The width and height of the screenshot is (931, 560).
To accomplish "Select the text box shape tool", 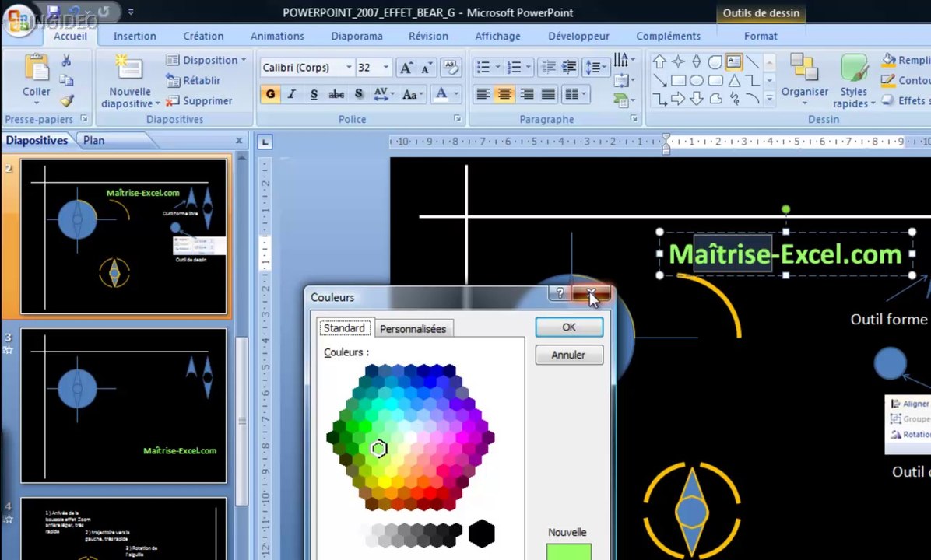I will [x=734, y=61].
